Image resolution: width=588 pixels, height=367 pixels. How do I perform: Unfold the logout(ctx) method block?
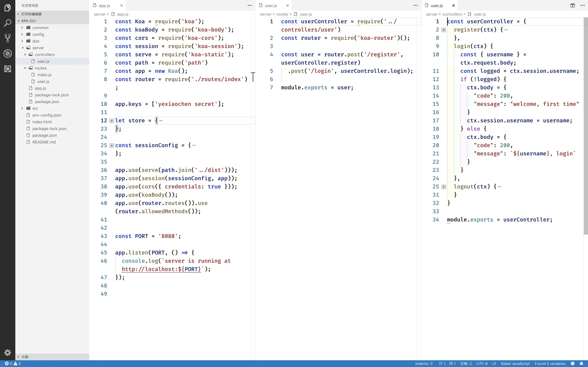(x=444, y=187)
